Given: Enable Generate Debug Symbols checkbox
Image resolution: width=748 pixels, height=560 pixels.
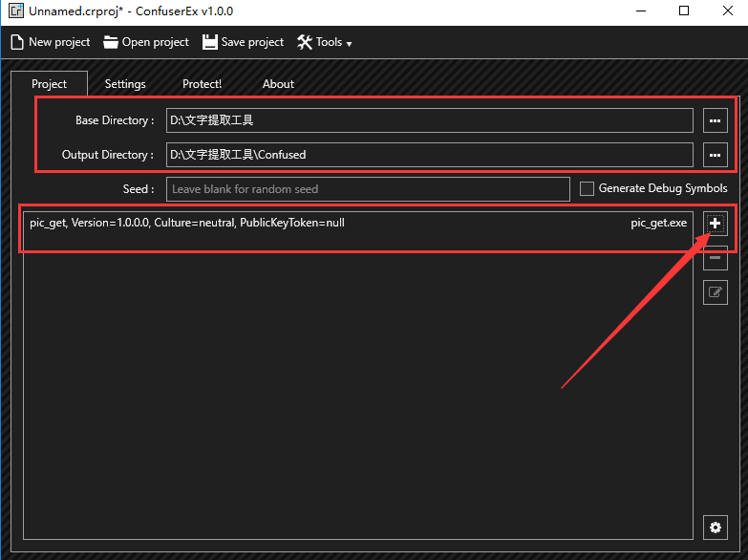Looking at the screenshot, I should pos(587,188).
